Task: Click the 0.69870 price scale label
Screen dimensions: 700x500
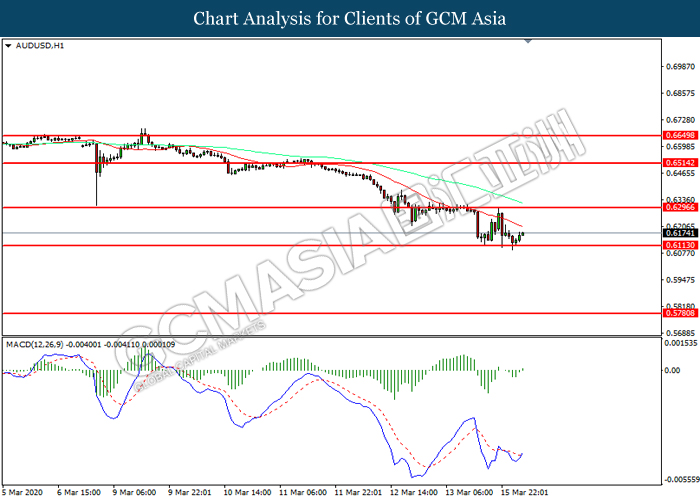Action: point(679,65)
